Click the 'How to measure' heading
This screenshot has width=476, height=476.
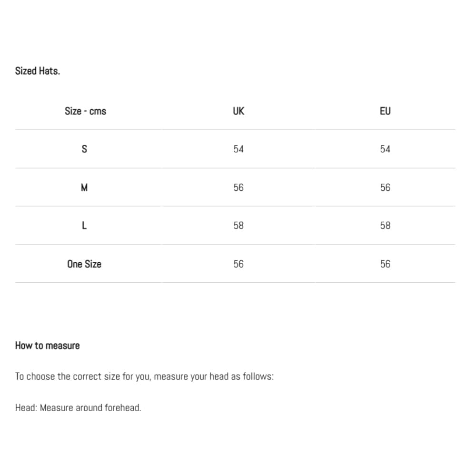(47, 346)
